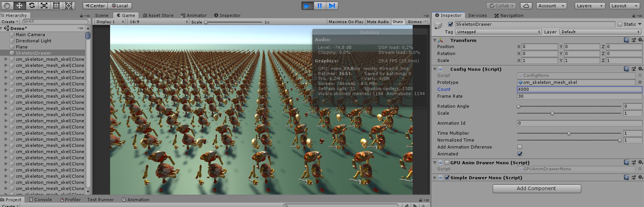Click the Play button
644x207 pixels.
coord(307,6)
